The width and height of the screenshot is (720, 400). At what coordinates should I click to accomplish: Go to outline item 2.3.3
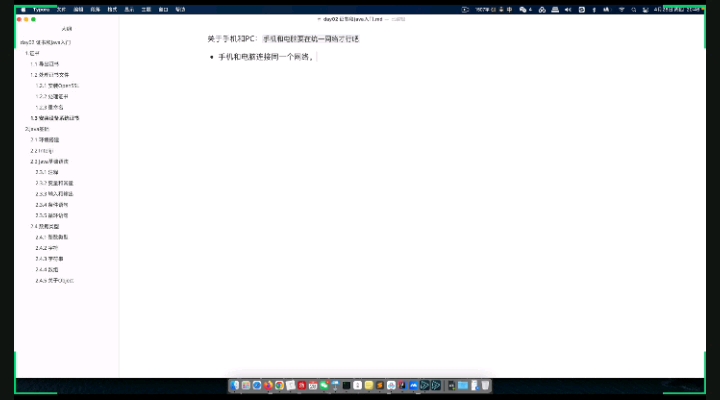(54, 194)
